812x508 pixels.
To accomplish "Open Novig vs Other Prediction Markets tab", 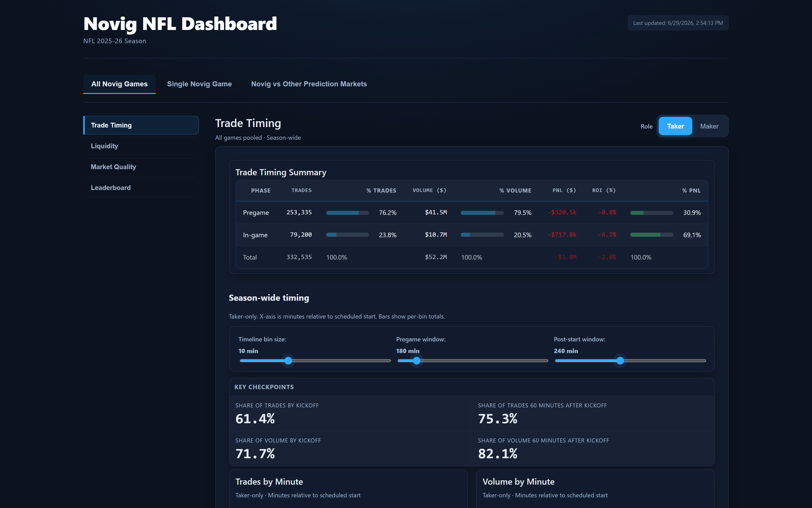I will pyautogui.click(x=309, y=84).
